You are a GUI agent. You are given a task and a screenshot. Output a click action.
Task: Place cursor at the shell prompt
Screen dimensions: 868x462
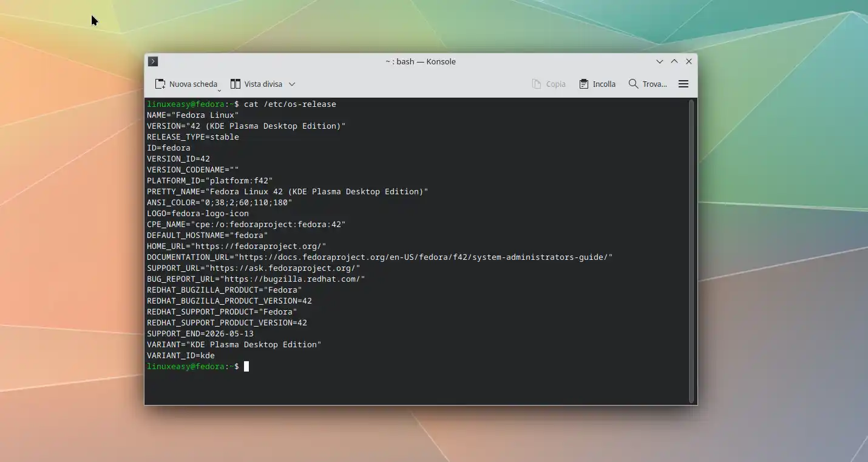(x=246, y=366)
